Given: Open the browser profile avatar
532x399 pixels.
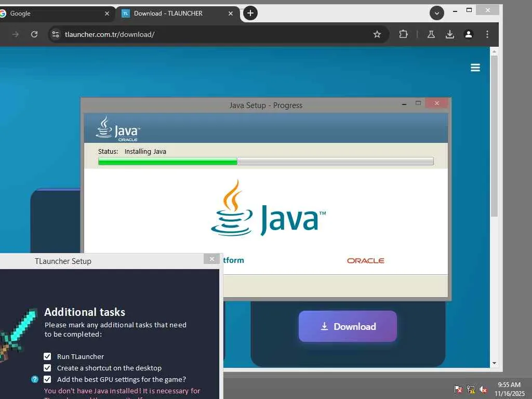Looking at the screenshot, I should pyautogui.click(x=469, y=34).
